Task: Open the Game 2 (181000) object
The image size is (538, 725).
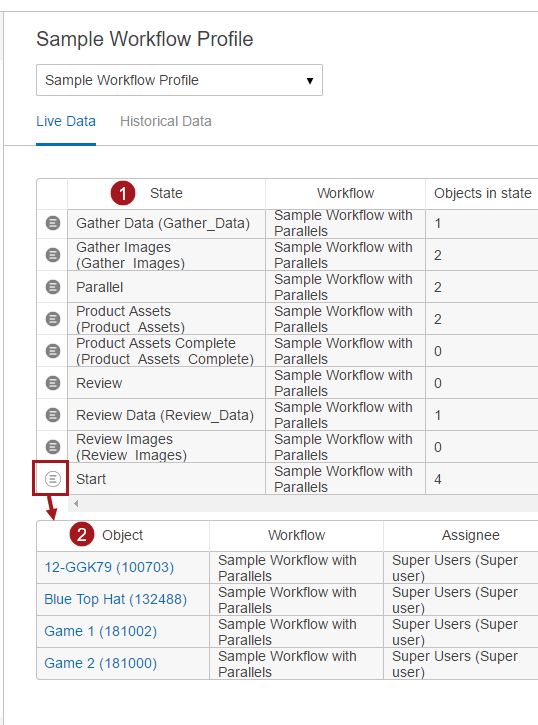Action: click(x=101, y=663)
